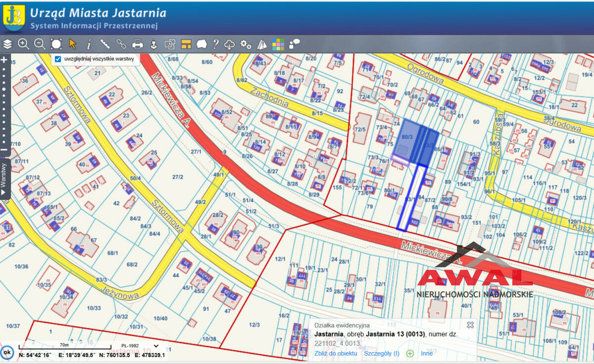Pick the ruler measurement tool

click(x=105, y=44)
